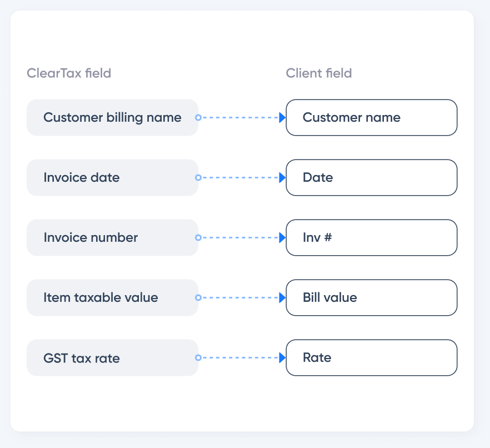490x448 pixels.
Task: Click the Rate client field
Action: (x=371, y=357)
